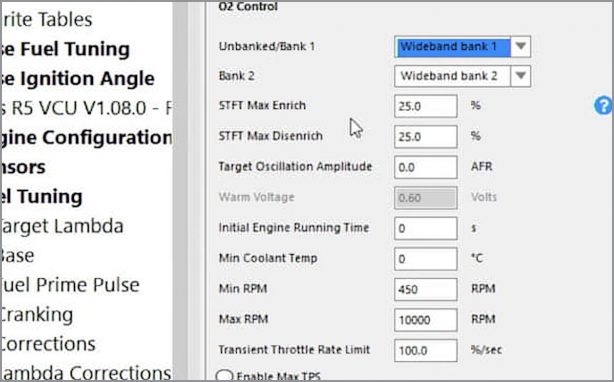Select Cranking in the sidebar tree
Screen dimensions: 614x382
pyautogui.click(x=36, y=315)
